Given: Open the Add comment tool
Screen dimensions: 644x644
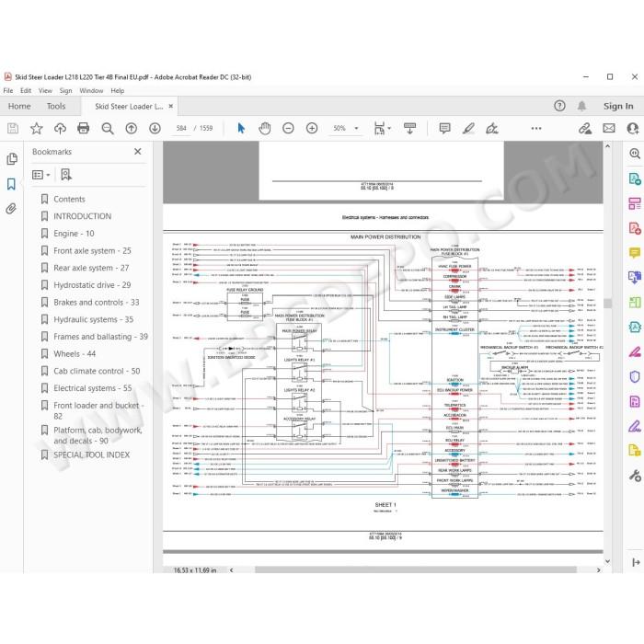Looking at the screenshot, I should coord(444,128).
